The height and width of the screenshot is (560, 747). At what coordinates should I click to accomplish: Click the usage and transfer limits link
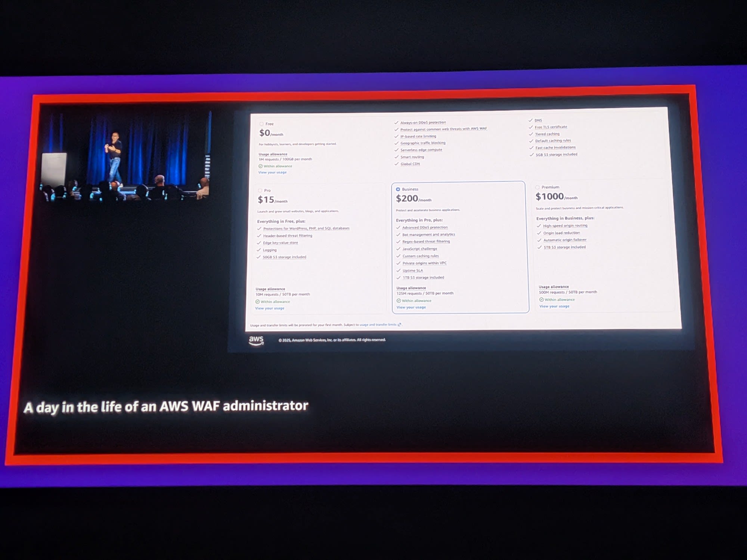click(378, 325)
